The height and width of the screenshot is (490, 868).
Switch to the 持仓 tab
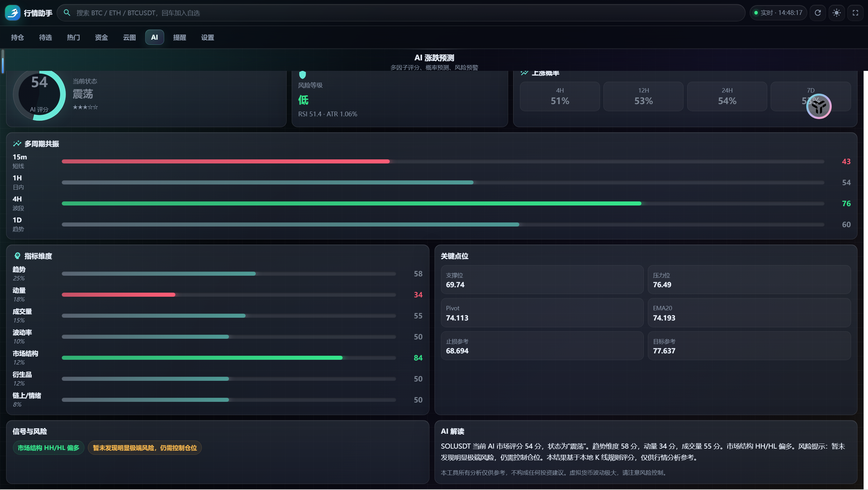[x=17, y=37]
